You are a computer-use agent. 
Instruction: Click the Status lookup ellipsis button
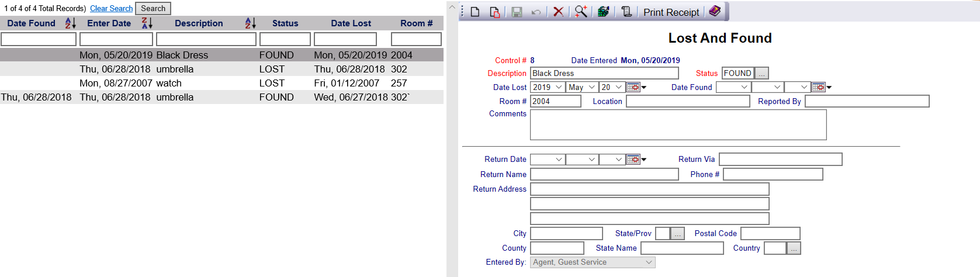coord(761,74)
